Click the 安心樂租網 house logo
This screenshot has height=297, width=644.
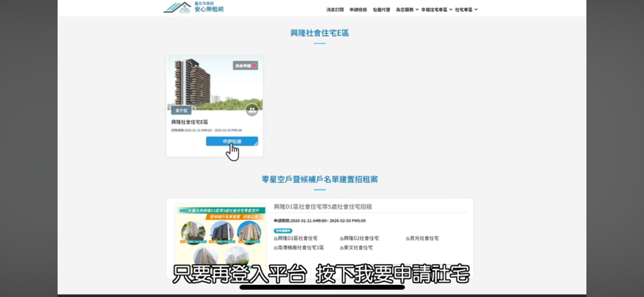click(177, 7)
